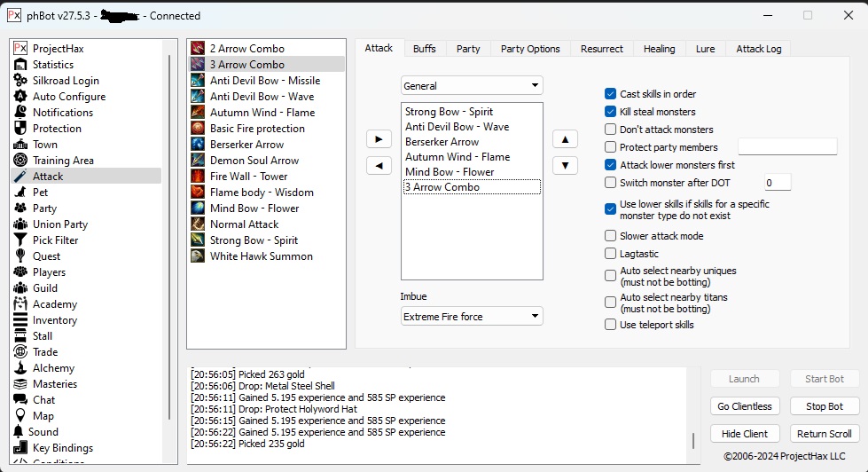
Task: Open the Attack Log tab
Action: pyautogui.click(x=758, y=49)
